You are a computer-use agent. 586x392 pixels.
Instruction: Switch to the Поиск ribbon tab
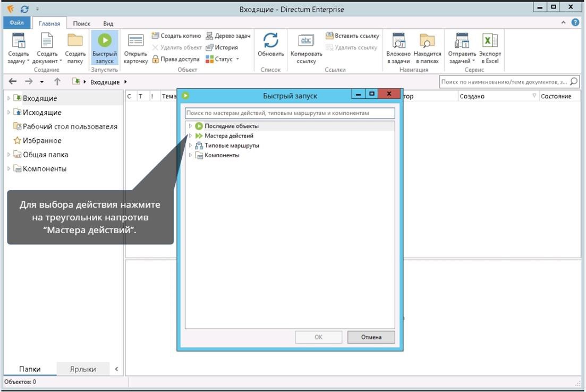[81, 23]
